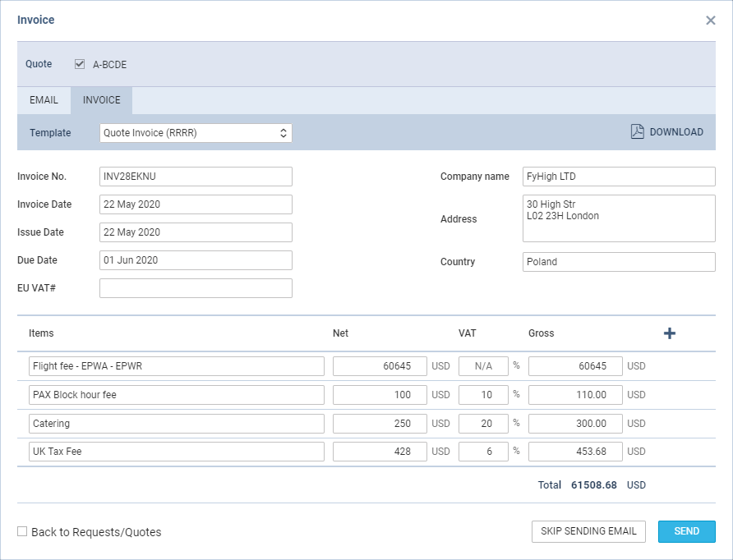Click the Gross 453.68 field
The width and height of the screenshot is (733, 560).
pos(575,452)
